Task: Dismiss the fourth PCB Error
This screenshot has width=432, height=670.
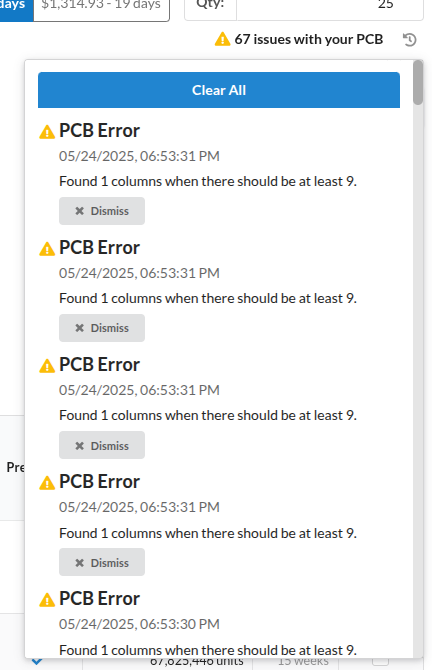Action: coord(102,562)
